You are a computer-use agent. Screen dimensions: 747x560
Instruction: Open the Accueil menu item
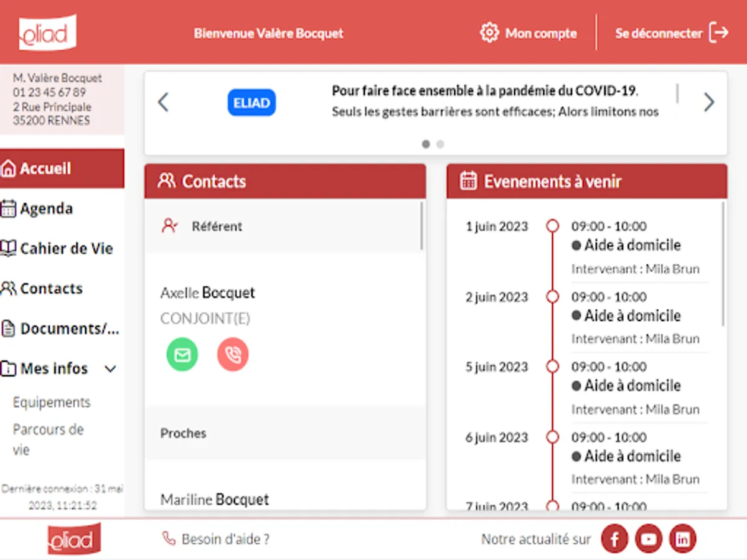[62, 169]
